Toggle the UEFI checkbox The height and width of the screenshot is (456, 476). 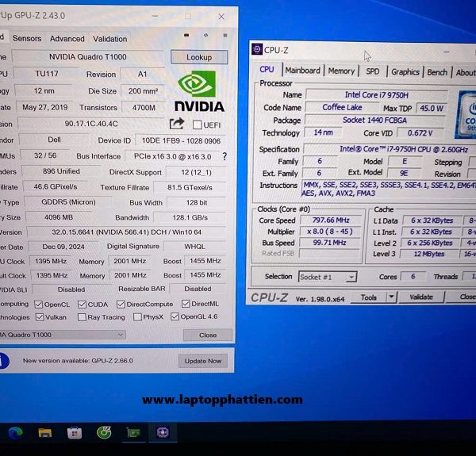197,125
